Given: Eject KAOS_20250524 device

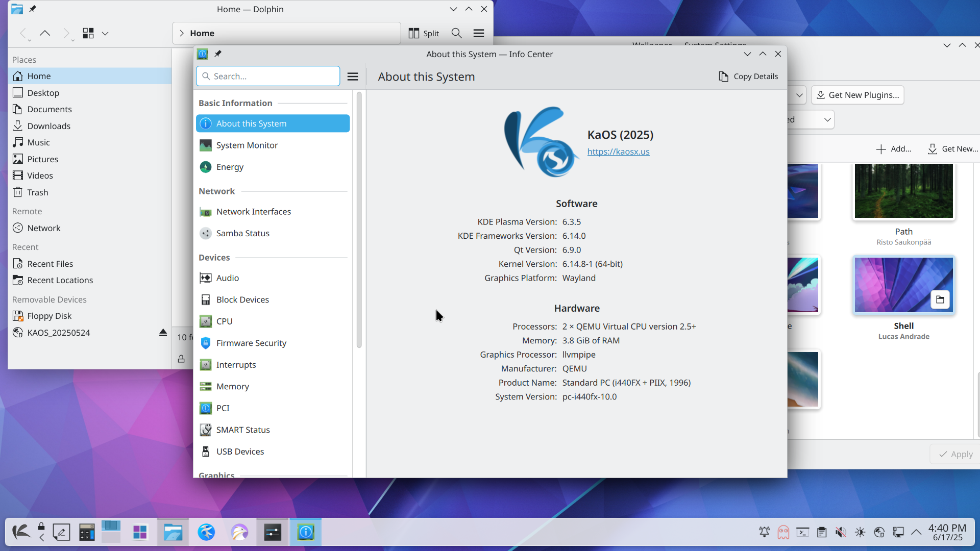Looking at the screenshot, I should point(163,333).
